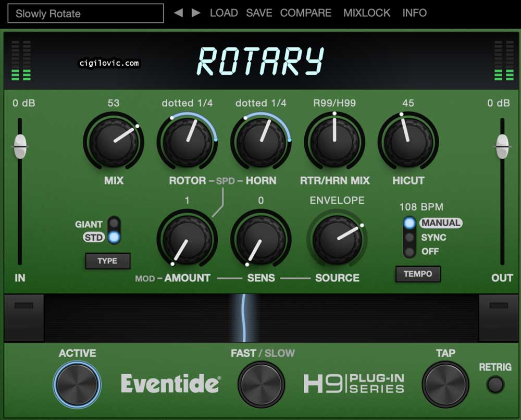Open the COMPARE function
This screenshot has height=420, width=521.
(x=306, y=13)
